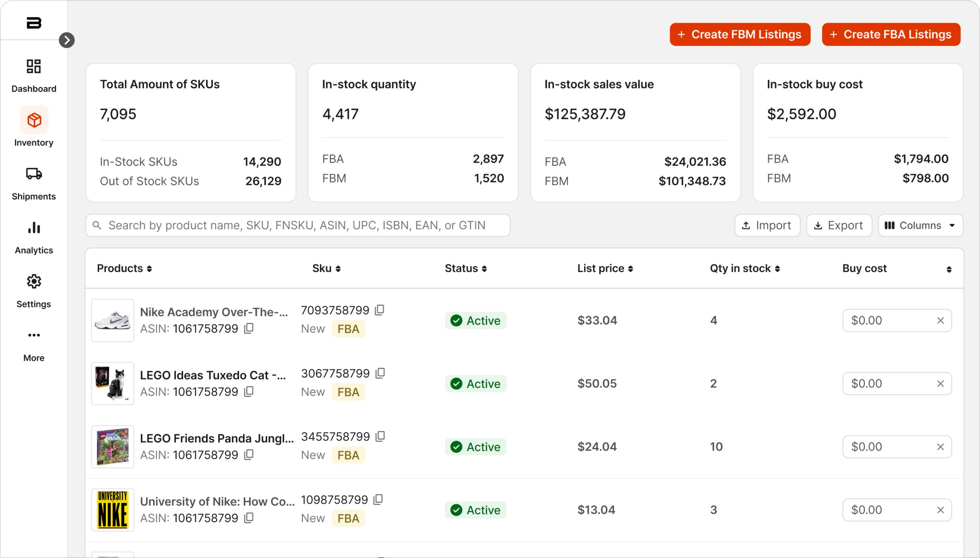Clear buy cost for LEGO Friends Panda row
The image size is (980, 558).
tap(940, 447)
